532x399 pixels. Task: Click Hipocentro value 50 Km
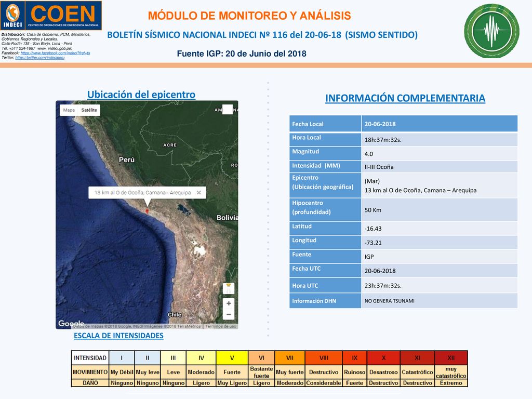(x=373, y=210)
